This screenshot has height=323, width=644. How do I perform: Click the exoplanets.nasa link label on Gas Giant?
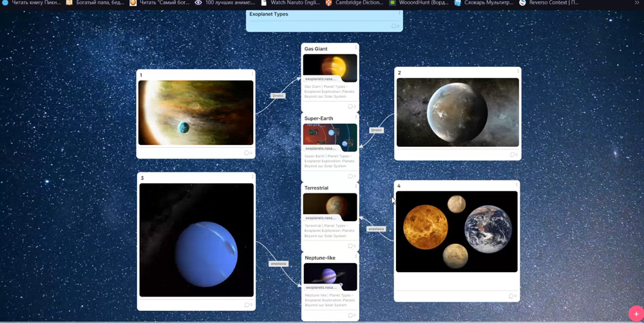pos(320,79)
